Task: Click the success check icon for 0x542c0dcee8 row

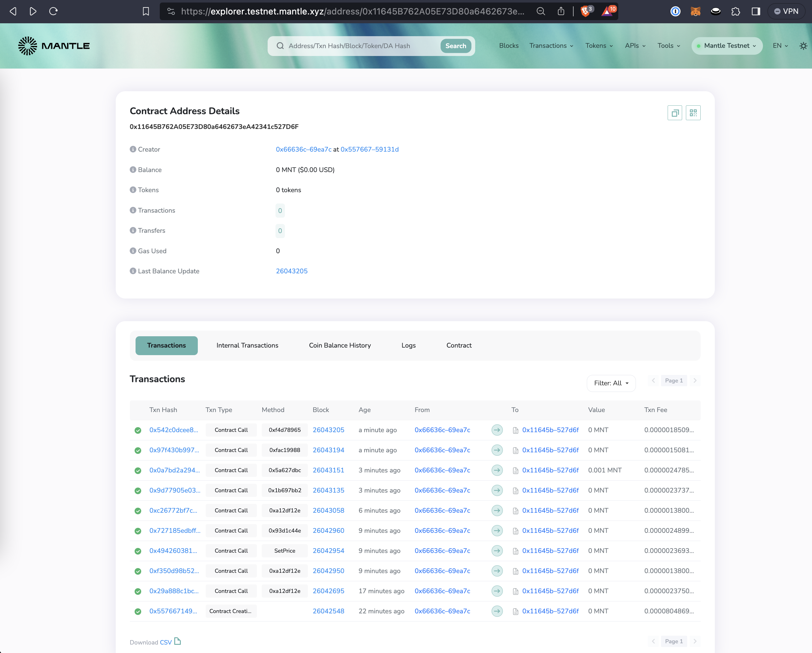Action: (138, 430)
